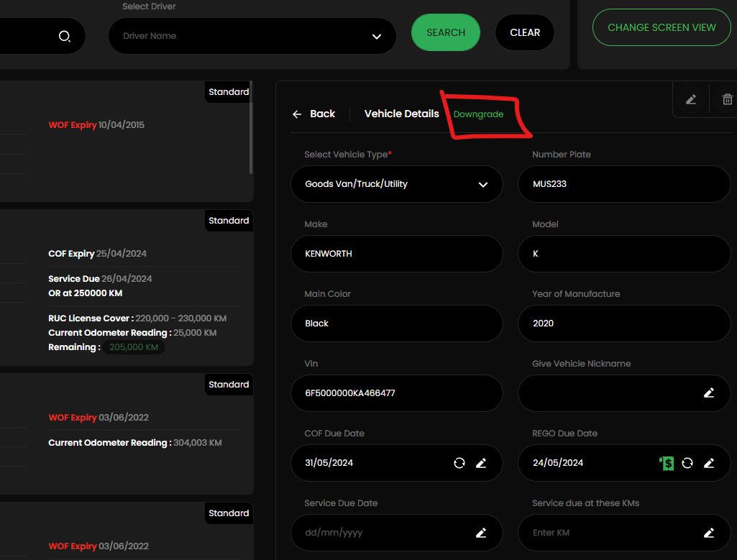Click the pencil edit icon in Vehicle Details header
The width and height of the screenshot is (737, 560).
pyautogui.click(x=690, y=100)
